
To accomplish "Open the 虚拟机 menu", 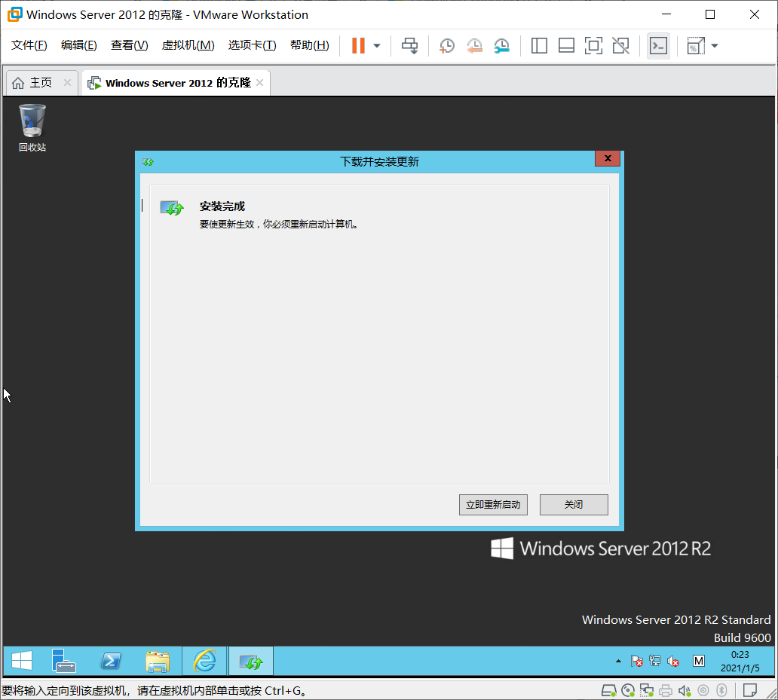I will [x=188, y=45].
